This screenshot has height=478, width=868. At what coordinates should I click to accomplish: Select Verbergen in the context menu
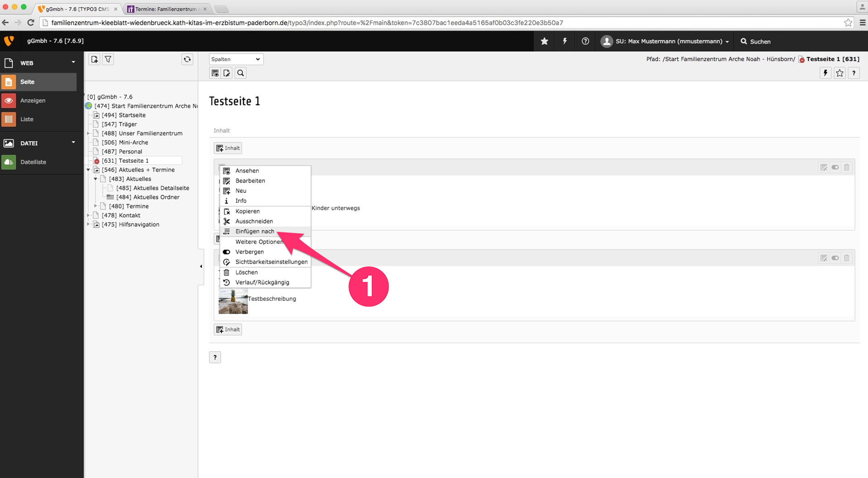[x=249, y=252]
